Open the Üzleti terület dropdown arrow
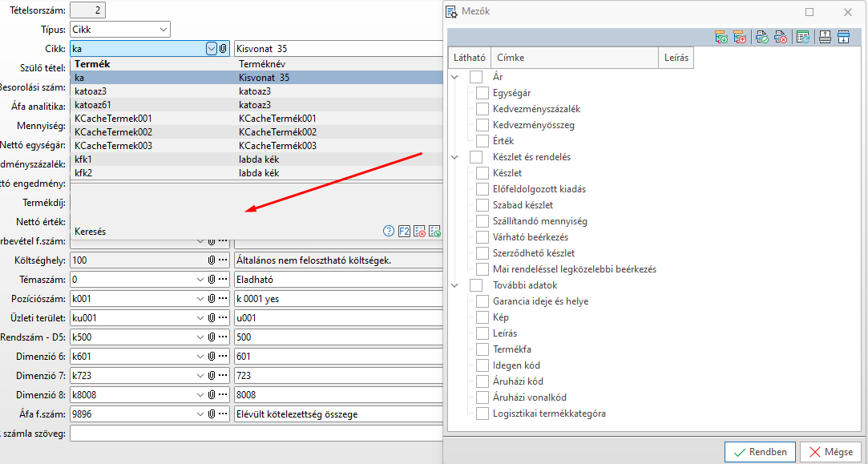 (x=200, y=318)
